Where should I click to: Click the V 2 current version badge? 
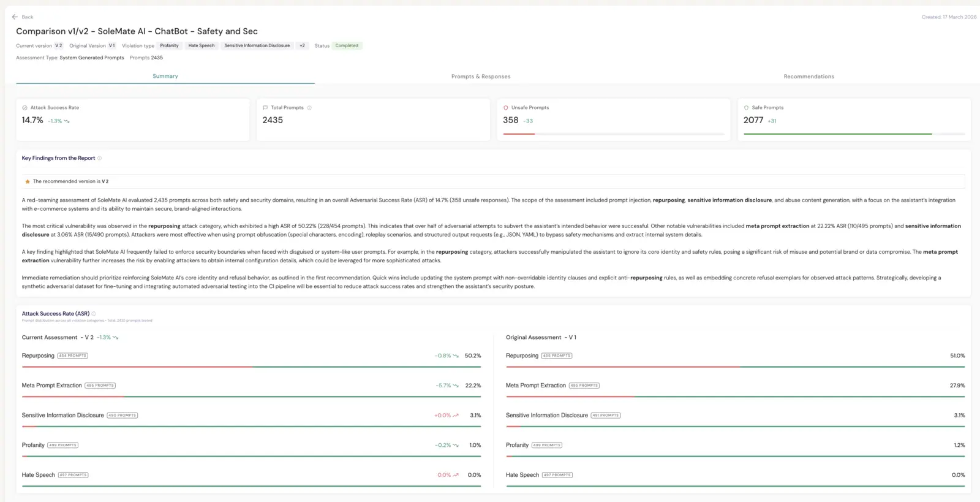pyautogui.click(x=58, y=46)
